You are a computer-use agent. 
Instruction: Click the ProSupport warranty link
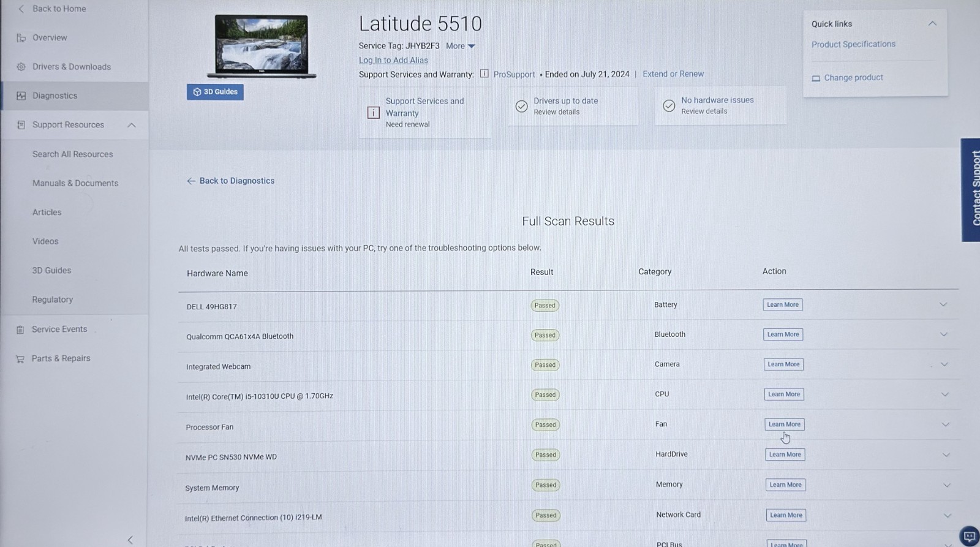click(x=514, y=74)
